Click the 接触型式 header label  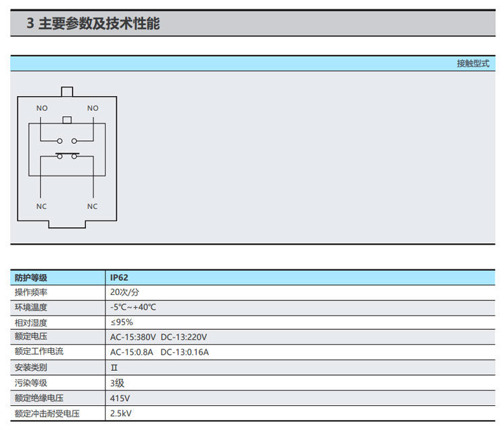pyautogui.click(x=473, y=64)
